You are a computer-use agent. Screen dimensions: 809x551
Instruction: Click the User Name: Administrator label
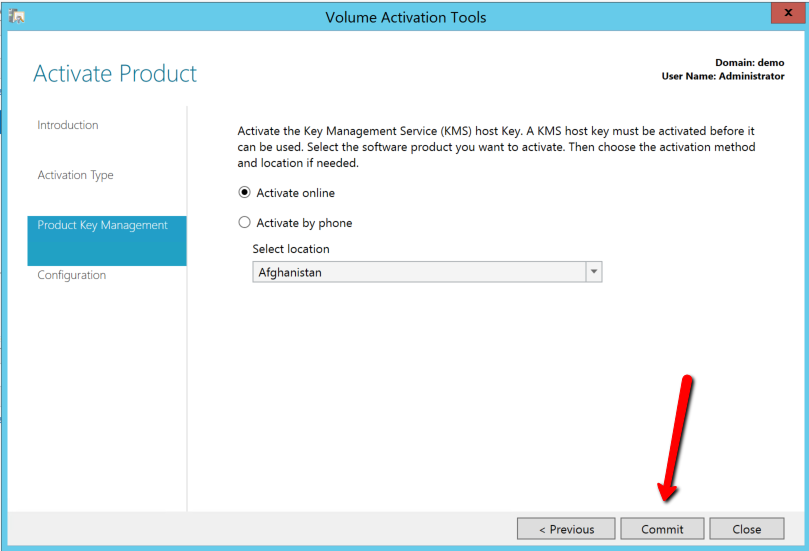pos(723,76)
